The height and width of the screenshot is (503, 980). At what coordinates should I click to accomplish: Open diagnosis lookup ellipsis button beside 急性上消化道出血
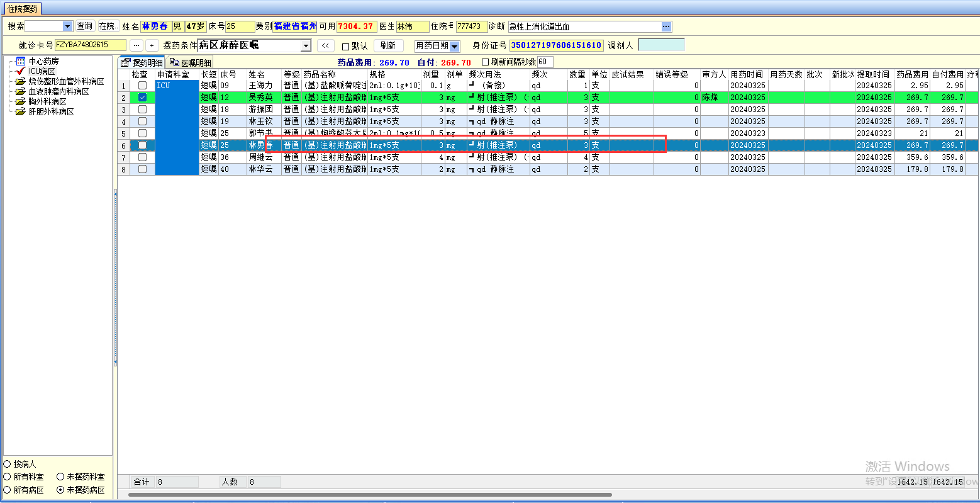coord(666,26)
